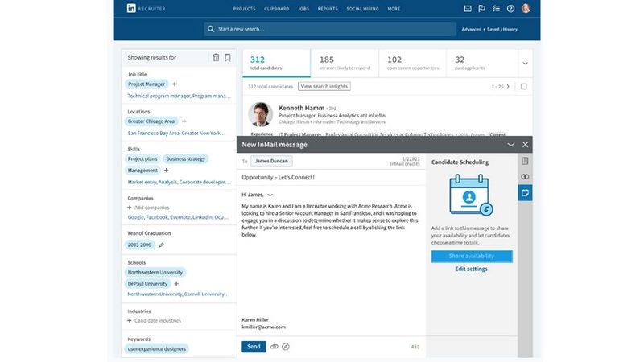Viewport: 644px width, 362px height.
Task: Add another school with plus icon
Action: click(176, 284)
